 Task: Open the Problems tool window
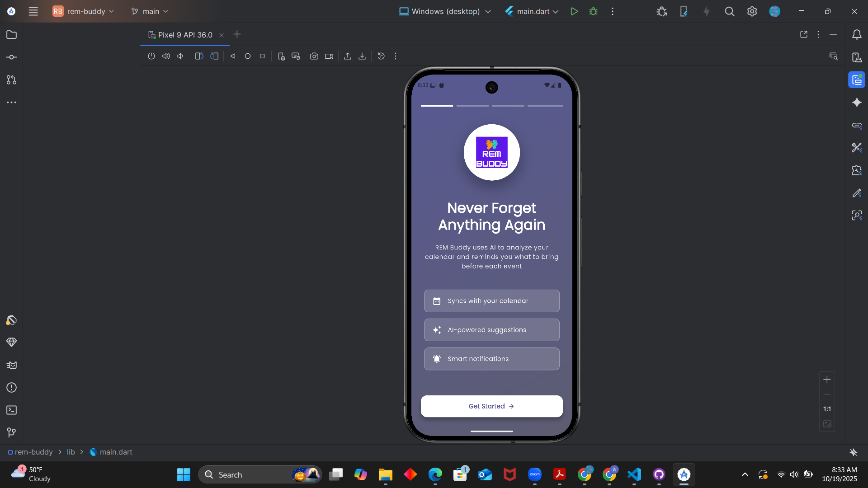pyautogui.click(x=12, y=388)
